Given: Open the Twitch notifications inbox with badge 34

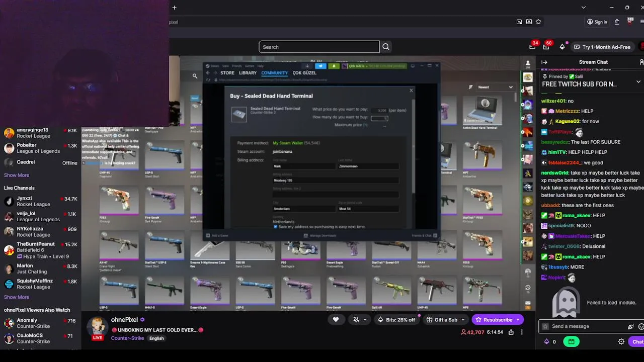Looking at the screenshot, I should pyautogui.click(x=532, y=47).
